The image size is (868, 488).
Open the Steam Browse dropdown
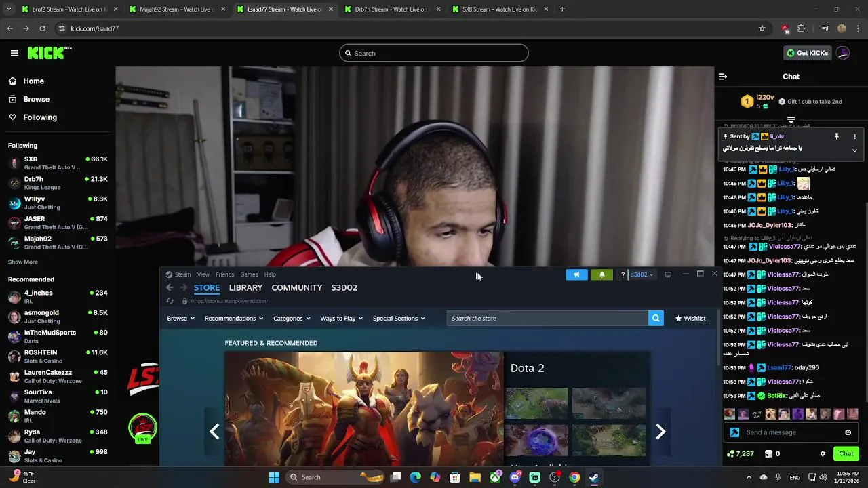pyautogui.click(x=180, y=319)
